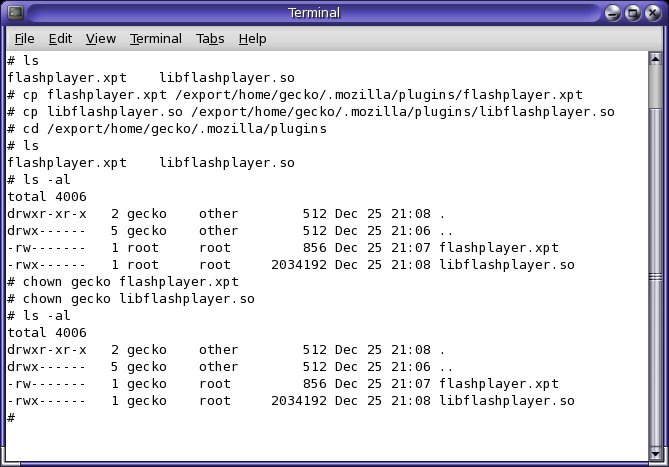Image resolution: width=669 pixels, height=467 pixels.
Task: Open the Tabs menu
Action: [210, 39]
